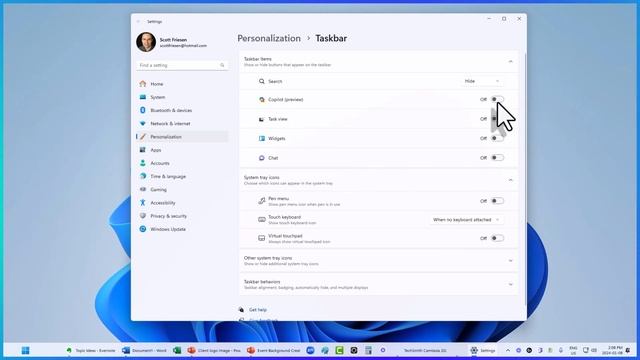
Task: Click the Gaming controller icon
Action: [x=143, y=189]
